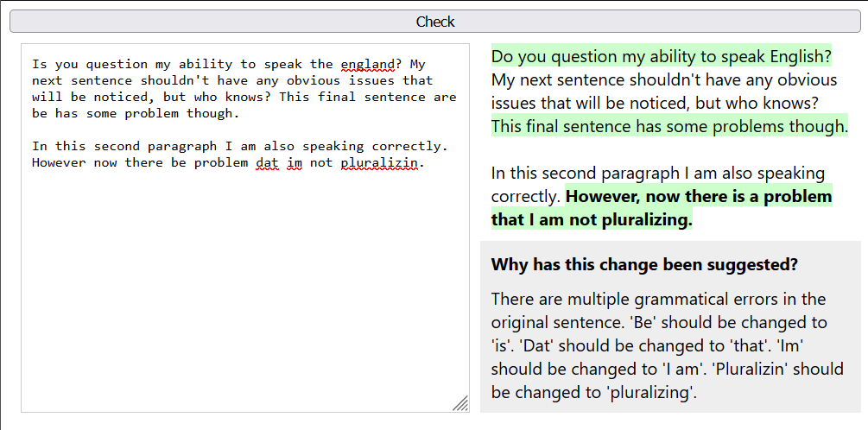868x430 pixels.
Task: Click the underlined word 'im' in the text area
Action: 294,163
